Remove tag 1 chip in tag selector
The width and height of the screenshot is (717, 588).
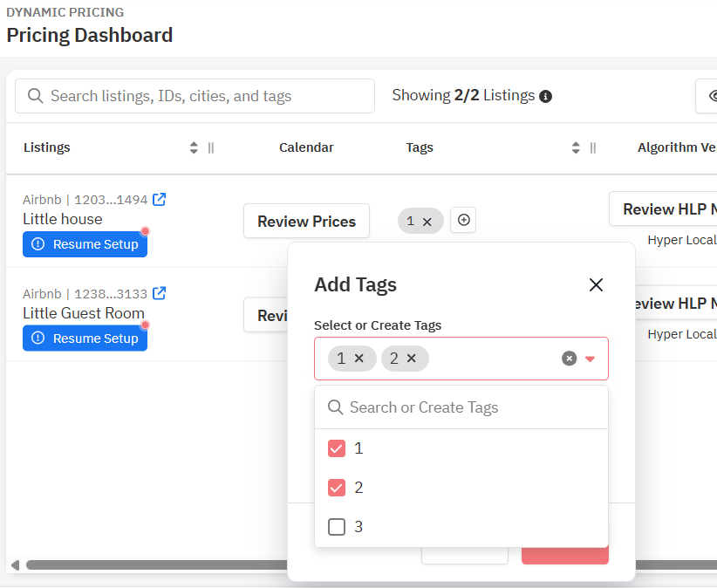click(x=358, y=358)
